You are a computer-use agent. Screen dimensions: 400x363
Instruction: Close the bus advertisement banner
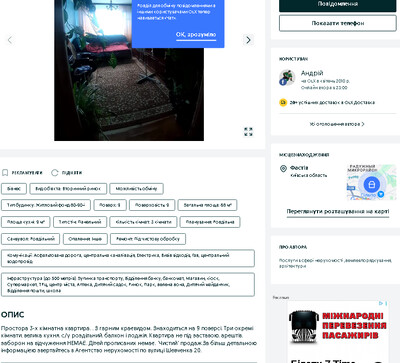click(386, 303)
